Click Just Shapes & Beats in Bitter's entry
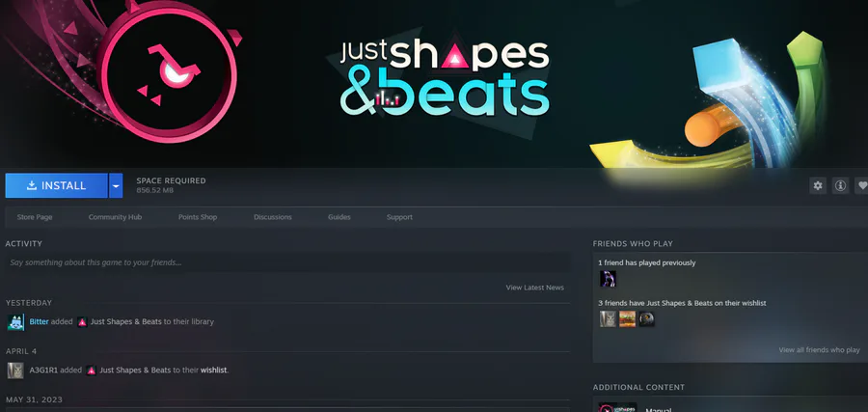 coord(126,321)
